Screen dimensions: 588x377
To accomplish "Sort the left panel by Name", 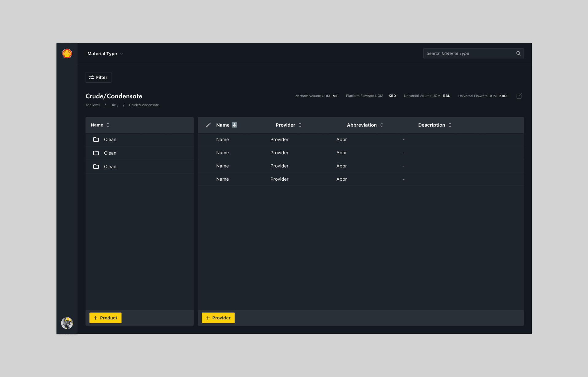I will click(108, 125).
